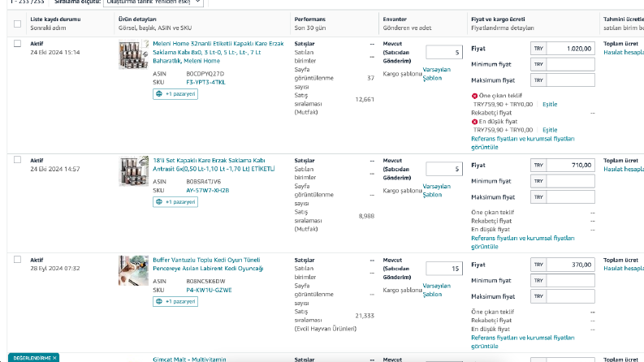The height and width of the screenshot is (362, 644).
Task: Click ASIN value B08NC5K6DW
Action: click(x=205, y=281)
